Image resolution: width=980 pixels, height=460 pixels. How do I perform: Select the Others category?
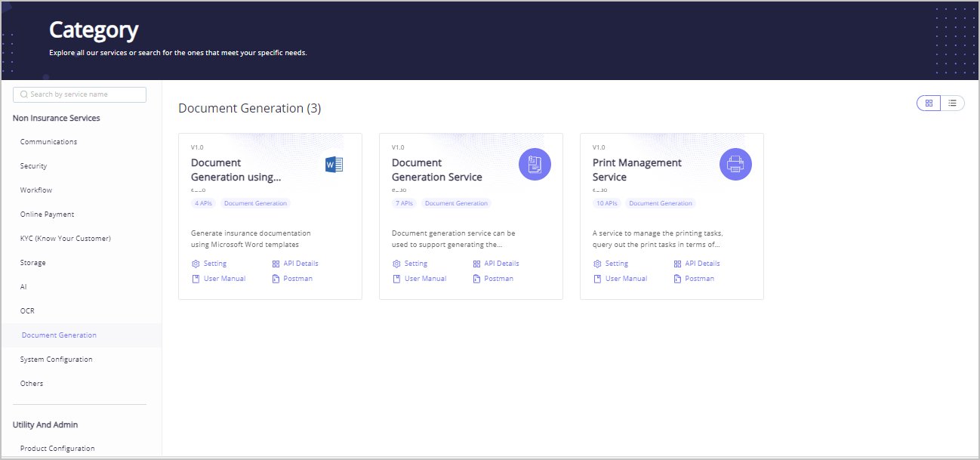(x=32, y=384)
